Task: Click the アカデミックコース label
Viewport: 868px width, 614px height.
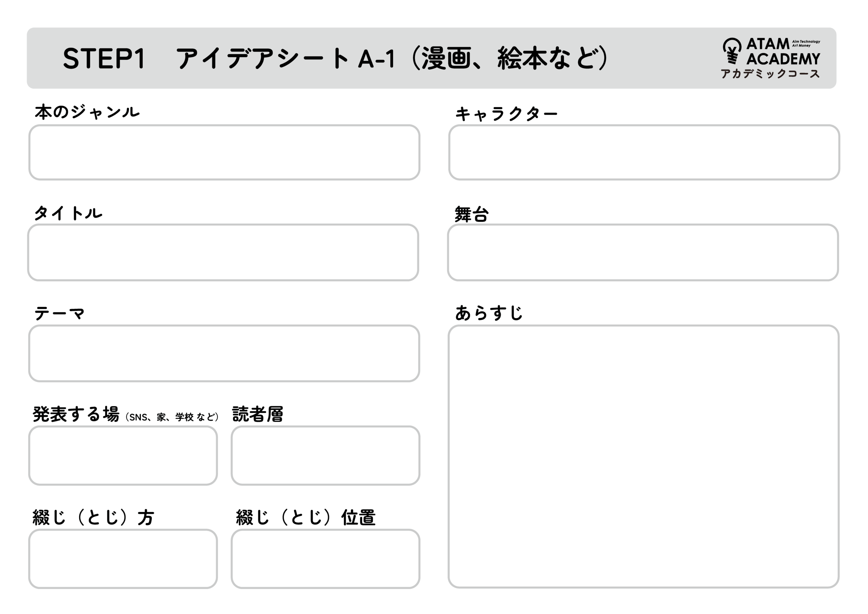Action: [770, 73]
